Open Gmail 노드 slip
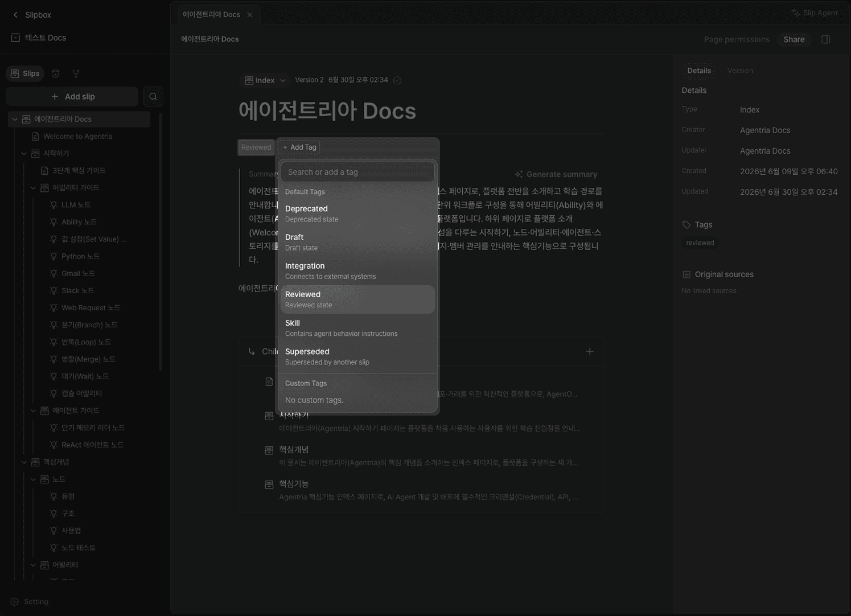This screenshot has height=616, width=851. [x=78, y=273]
